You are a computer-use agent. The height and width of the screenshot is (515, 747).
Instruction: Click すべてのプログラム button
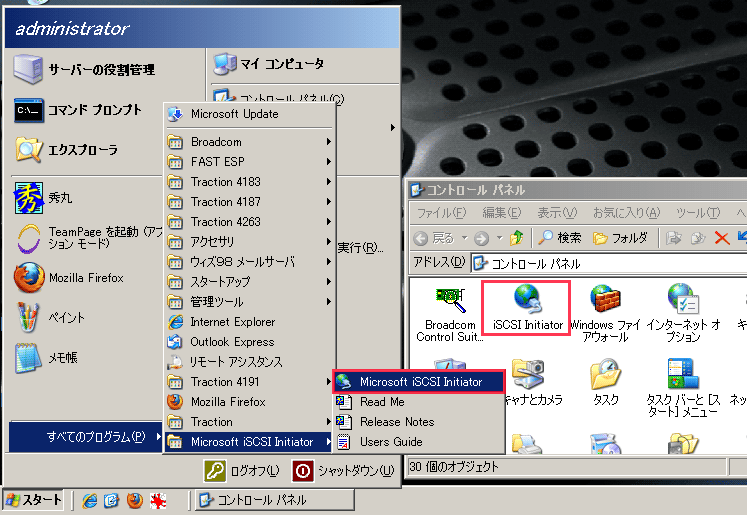tap(86, 436)
